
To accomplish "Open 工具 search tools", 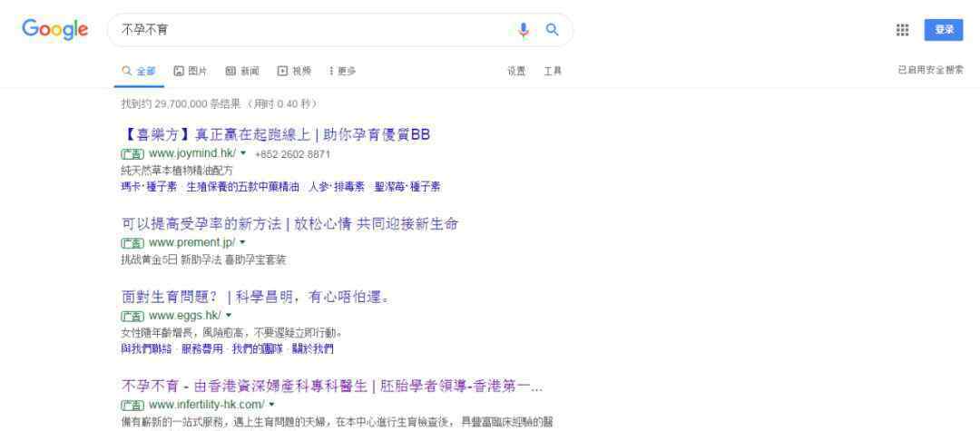I will [x=553, y=71].
